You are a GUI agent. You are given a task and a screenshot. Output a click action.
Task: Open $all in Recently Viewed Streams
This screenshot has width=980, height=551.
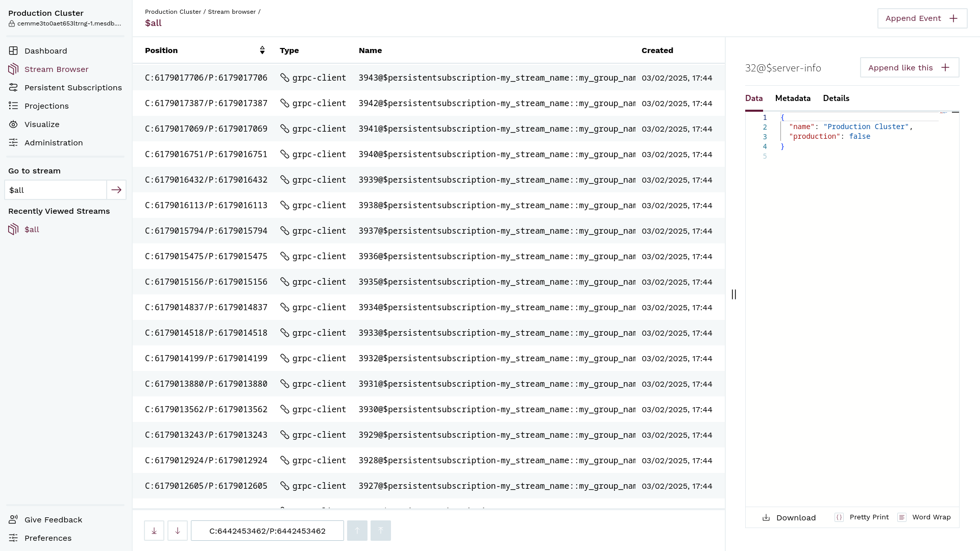pos(32,230)
